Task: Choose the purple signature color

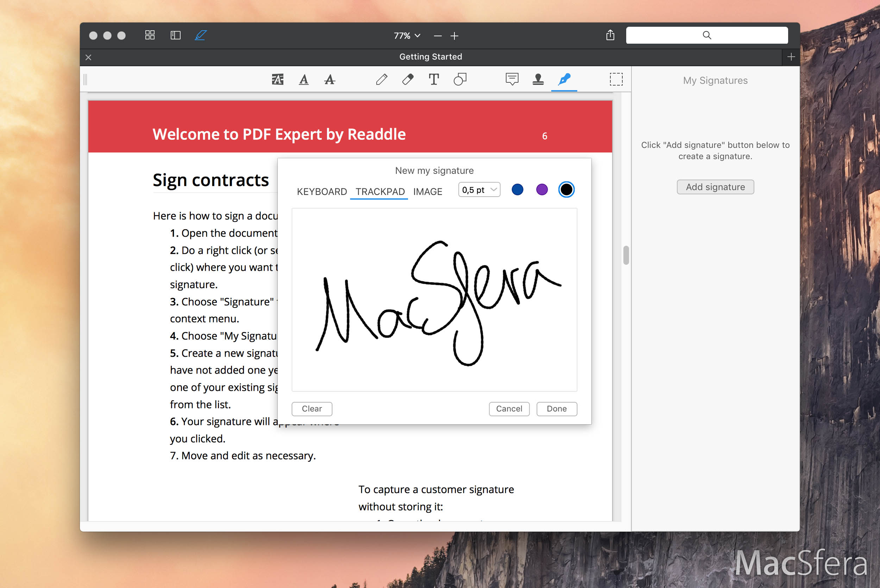Action: tap(542, 190)
